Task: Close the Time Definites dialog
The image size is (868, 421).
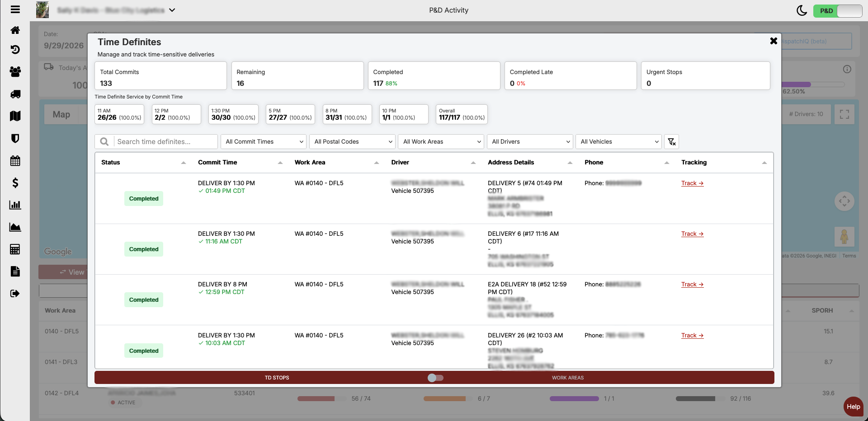Action: pos(774,41)
